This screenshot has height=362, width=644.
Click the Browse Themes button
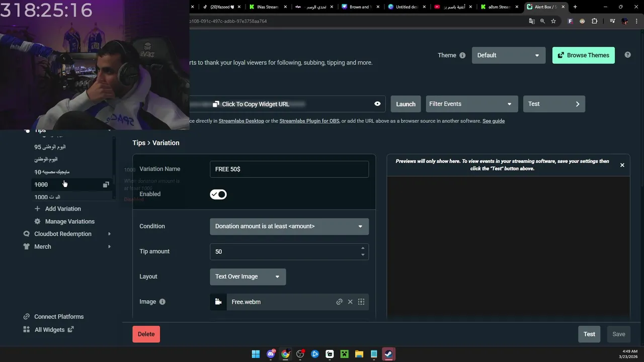(584, 55)
